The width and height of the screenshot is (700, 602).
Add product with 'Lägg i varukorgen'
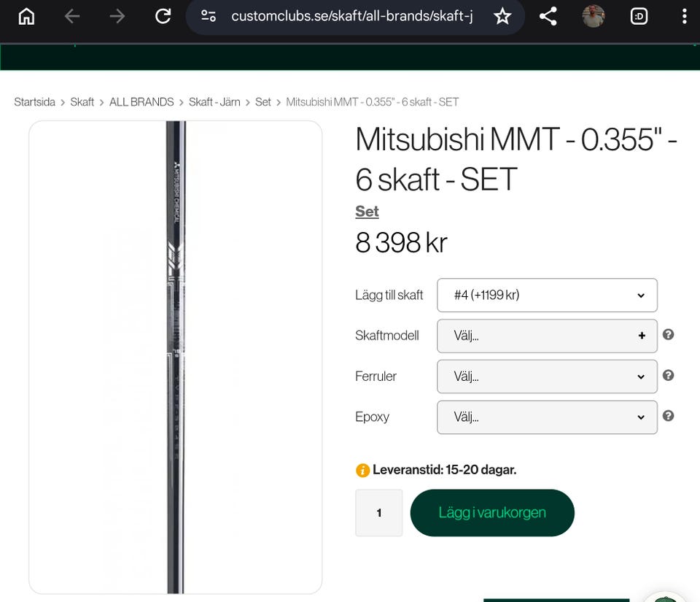coord(492,513)
